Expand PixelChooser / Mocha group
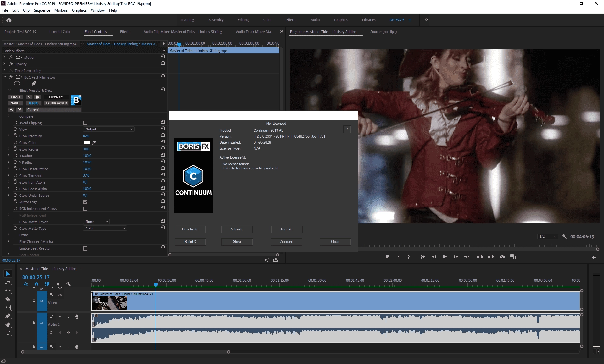 (x=9, y=241)
